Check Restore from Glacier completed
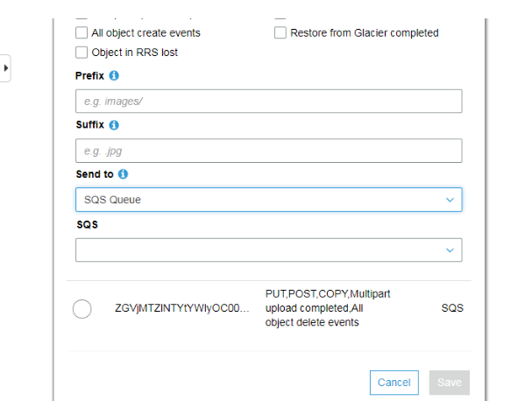Image resolution: width=532 pixels, height=401 pixels. [280, 33]
